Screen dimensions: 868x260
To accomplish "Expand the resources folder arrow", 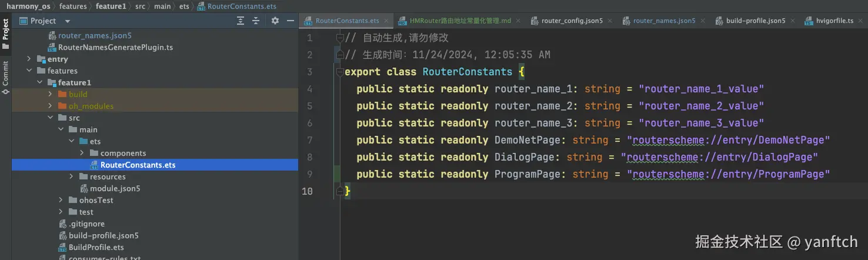I will [71, 176].
